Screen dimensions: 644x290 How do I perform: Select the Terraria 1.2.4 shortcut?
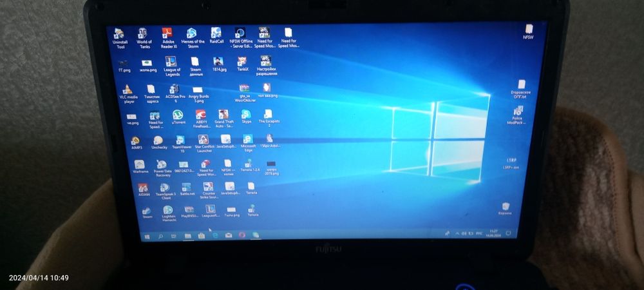click(x=250, y=165)
